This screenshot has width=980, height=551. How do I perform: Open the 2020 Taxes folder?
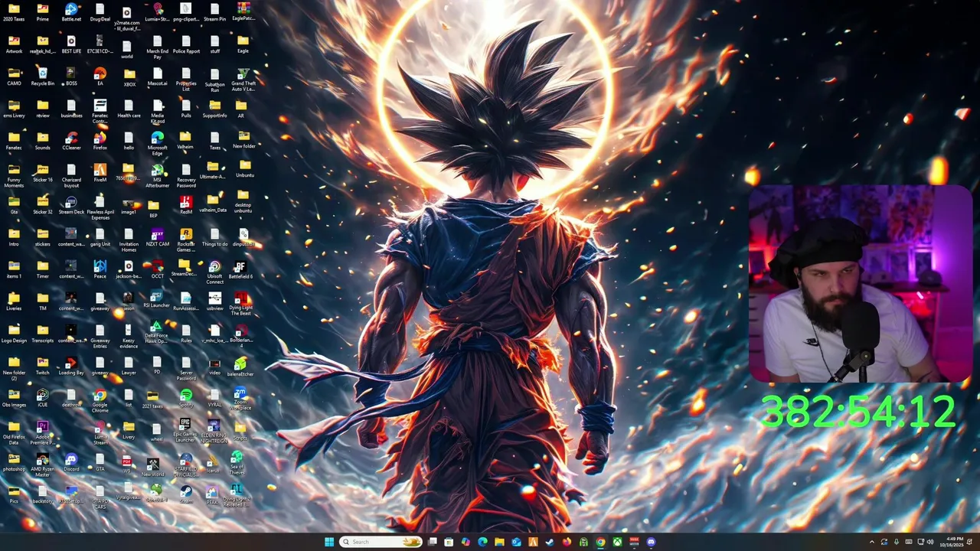[x=14, y=11]
